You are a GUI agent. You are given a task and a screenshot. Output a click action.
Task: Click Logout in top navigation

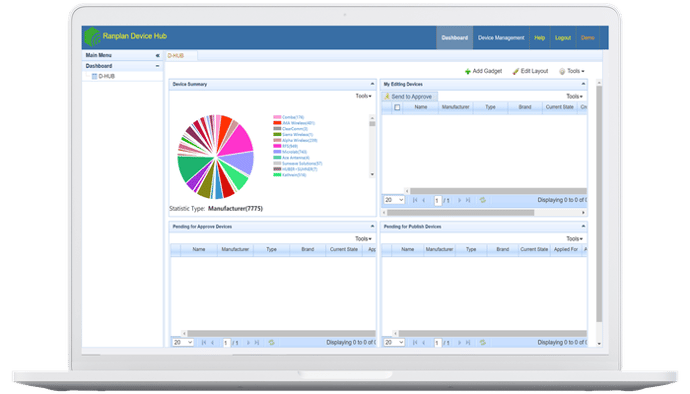pyautogui.click(x=563, y=38)
